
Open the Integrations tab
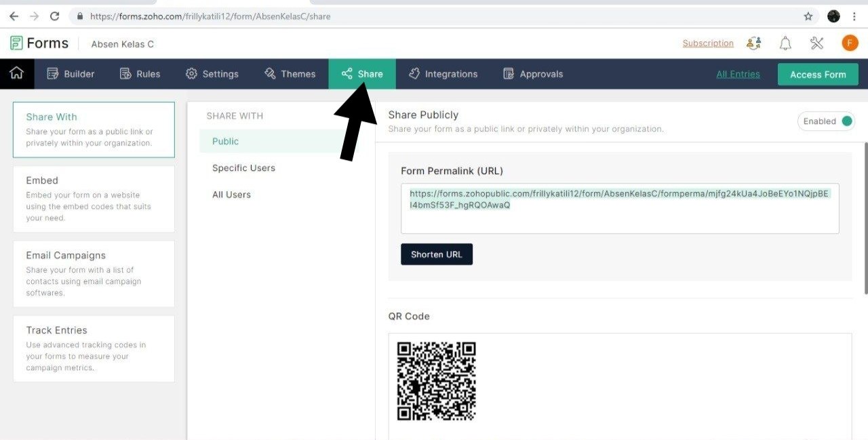[x=443, y=74]
